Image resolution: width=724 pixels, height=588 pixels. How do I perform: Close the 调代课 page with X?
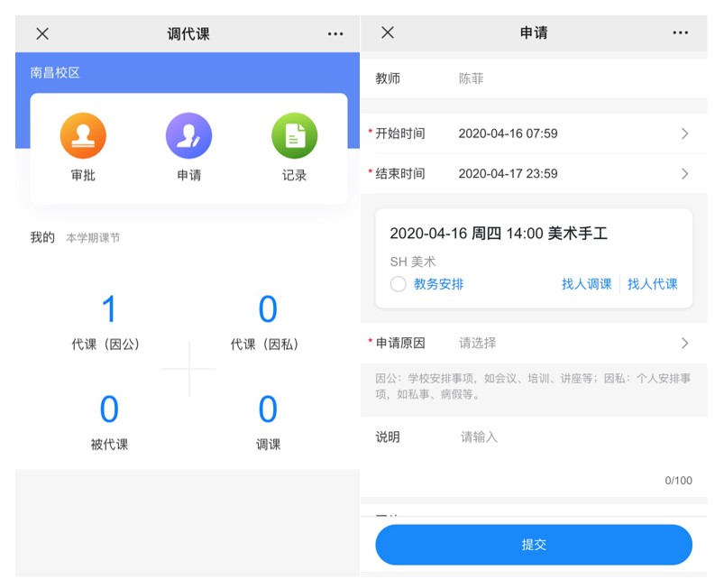point(42,33)
